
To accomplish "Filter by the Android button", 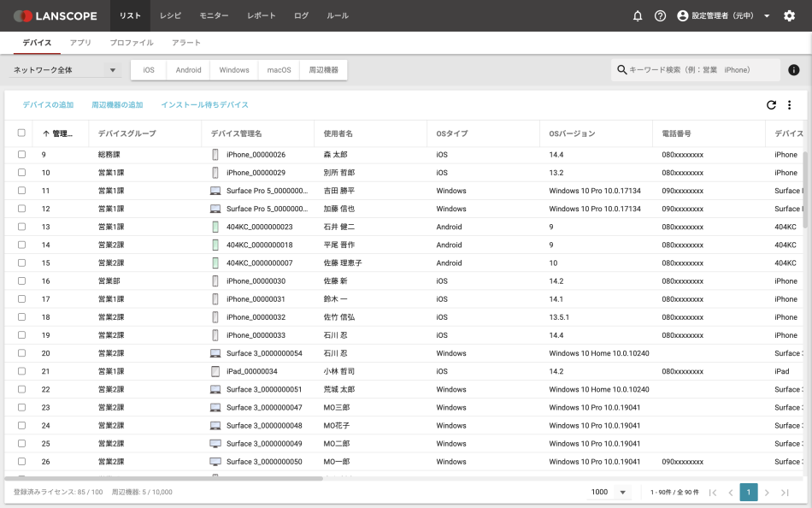I will pyautogui.click(x=188, y=70).
